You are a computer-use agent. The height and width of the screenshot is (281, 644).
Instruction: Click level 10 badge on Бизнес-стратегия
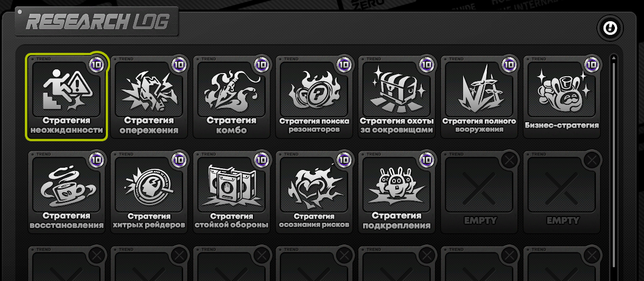(x=592, y=64)
